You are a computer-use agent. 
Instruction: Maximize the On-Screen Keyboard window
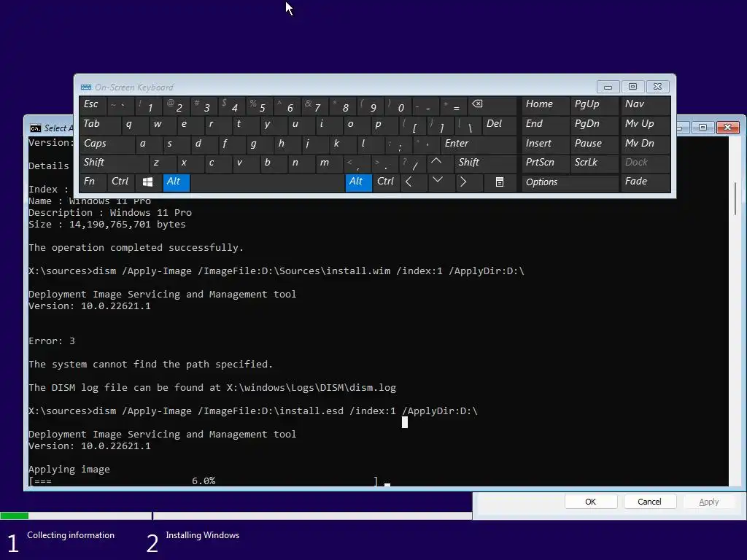(632, 87)
